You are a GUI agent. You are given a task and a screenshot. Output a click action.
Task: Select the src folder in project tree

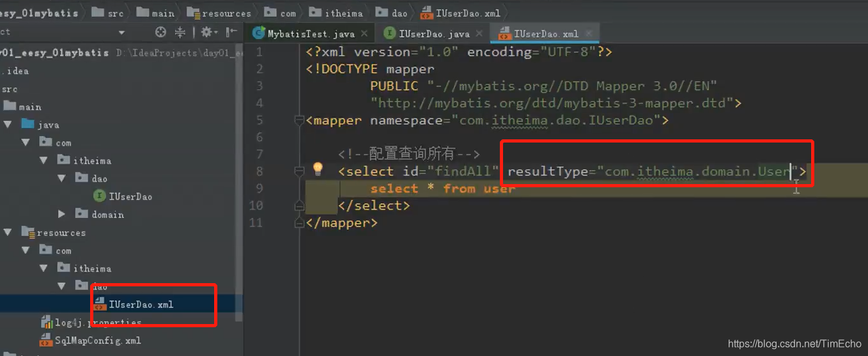[10, 89]
